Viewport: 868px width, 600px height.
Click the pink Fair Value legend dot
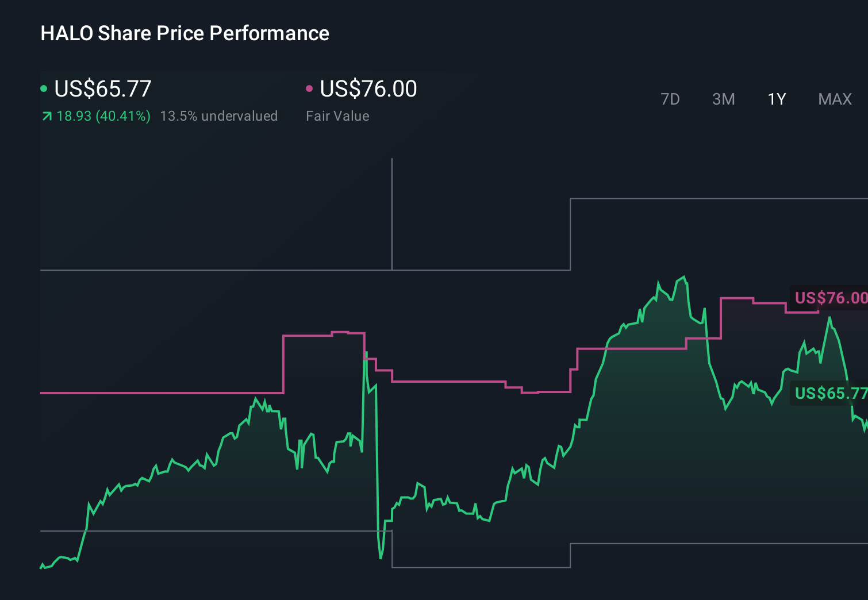(310, 88)
